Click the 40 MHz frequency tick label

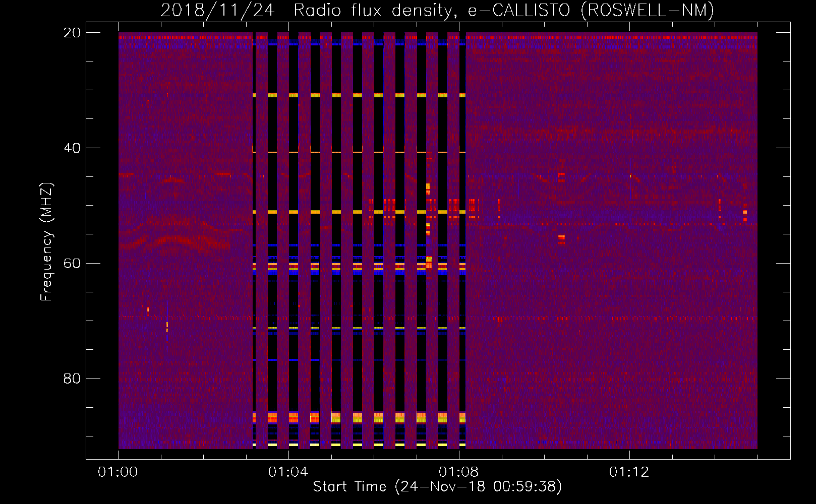(x=72, y=148)
